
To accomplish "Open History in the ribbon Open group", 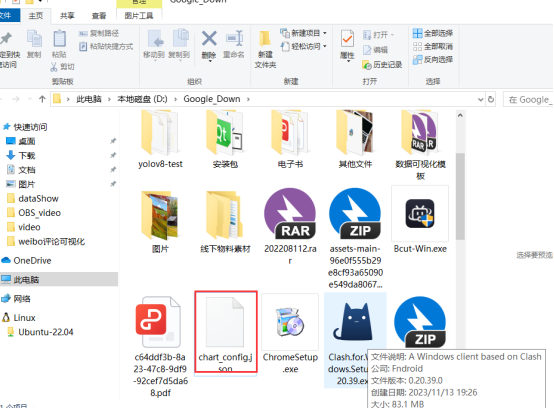I will click(382, 65).
